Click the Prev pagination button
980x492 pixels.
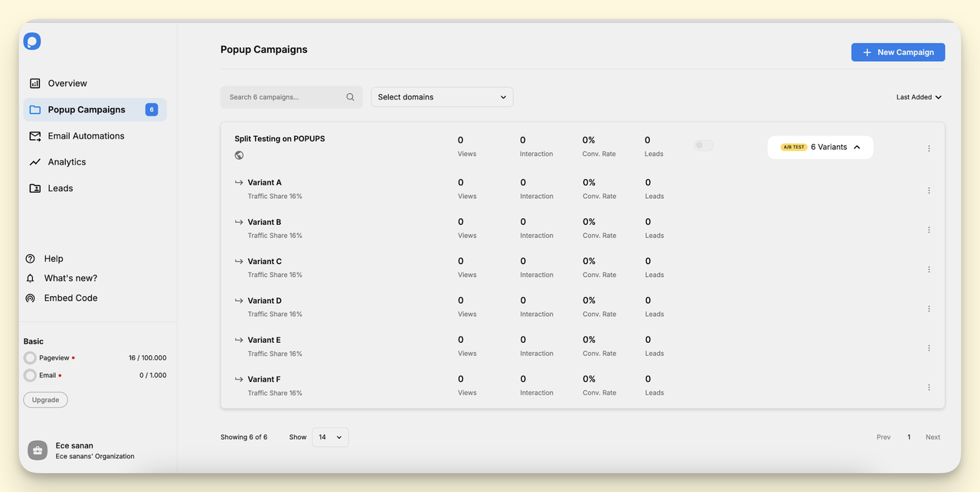click(x=884, y=438)
